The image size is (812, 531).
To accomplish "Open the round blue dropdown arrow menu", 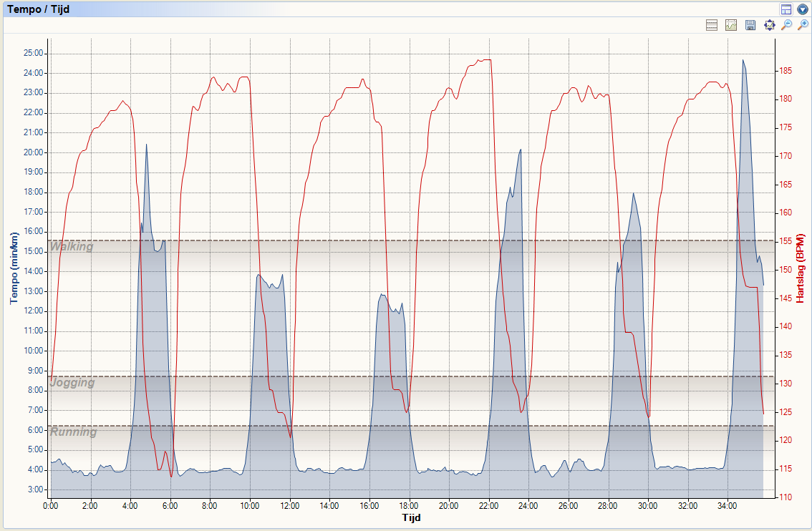I will [x=802, y=9].
